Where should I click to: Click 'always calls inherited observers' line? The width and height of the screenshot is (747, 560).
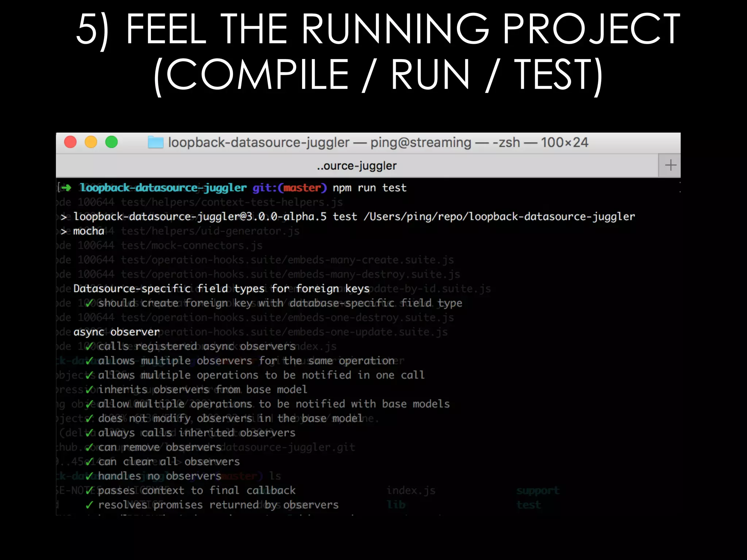[x=197, y=433]
